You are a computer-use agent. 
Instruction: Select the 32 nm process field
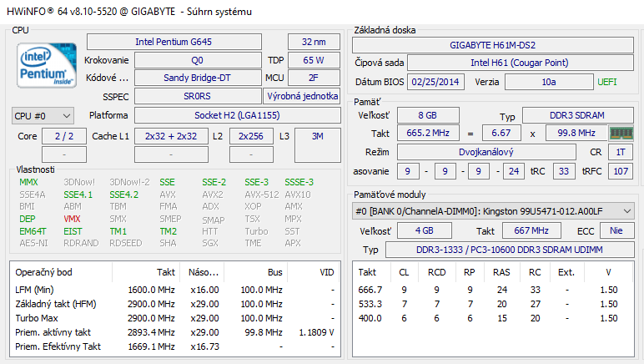pyautogui.click(x=314, y=42)
